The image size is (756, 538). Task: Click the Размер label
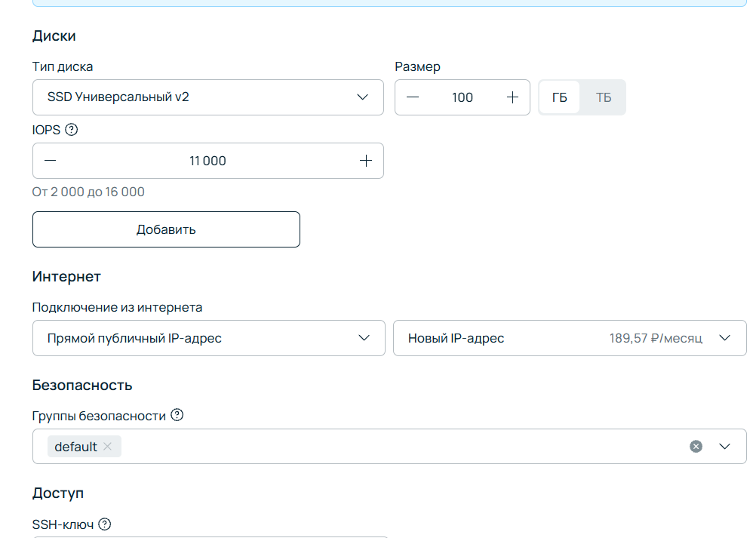tap(417, 66)
